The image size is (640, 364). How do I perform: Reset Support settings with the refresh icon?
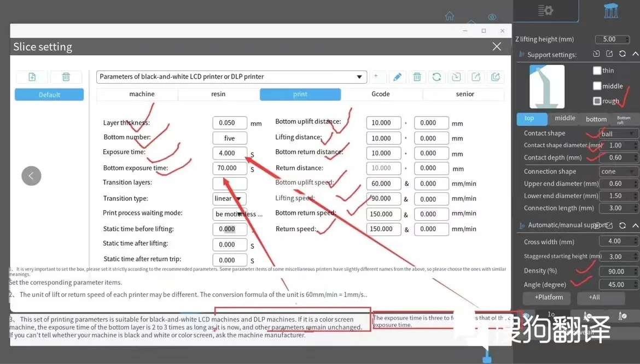point(622,54)
